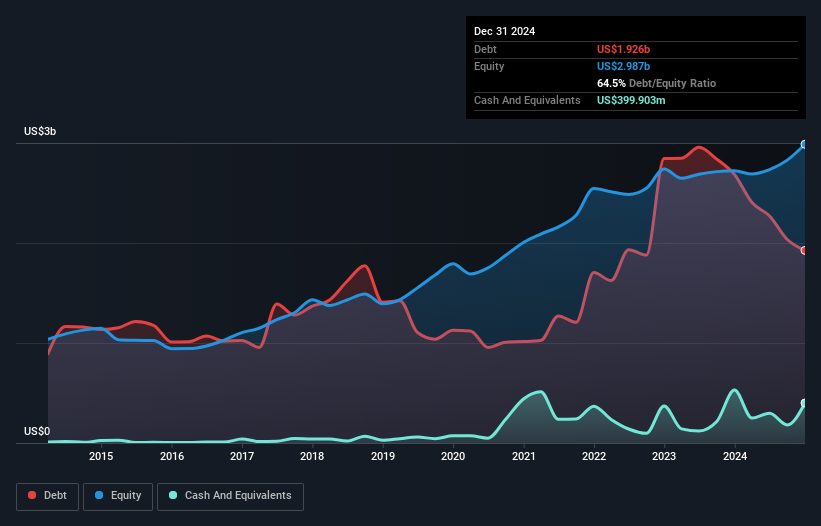Click the 2022 x-axis label
The image size is (821, 526).
point(594,456)
